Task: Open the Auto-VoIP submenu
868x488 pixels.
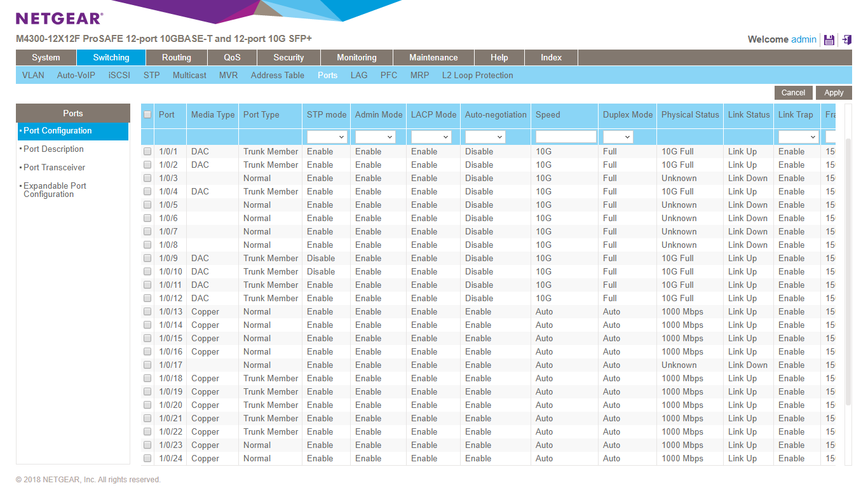Action: (x=76, y=75)
